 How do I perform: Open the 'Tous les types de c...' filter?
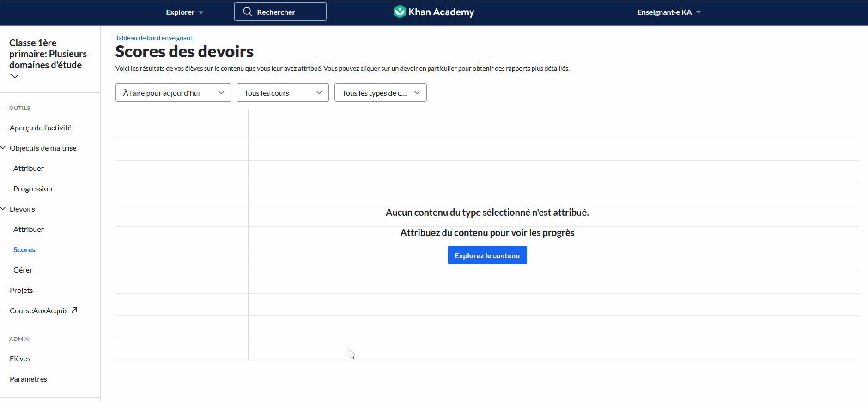381,92
